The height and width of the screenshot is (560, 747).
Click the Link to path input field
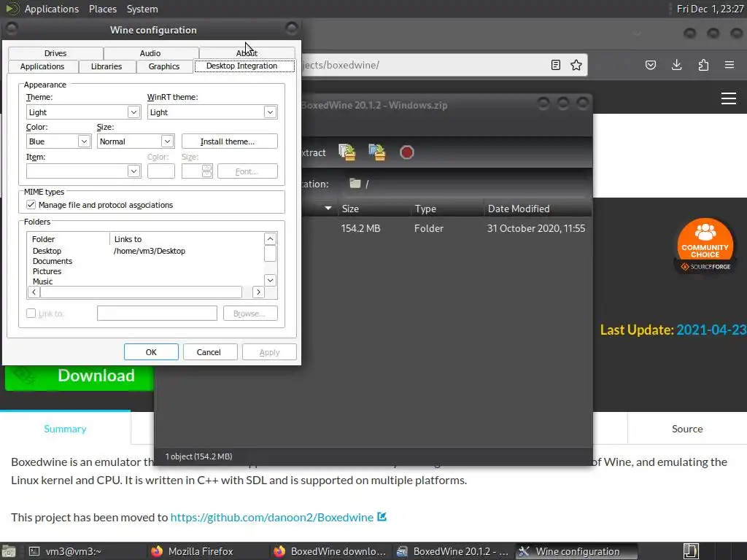click(x=157, y=314)
